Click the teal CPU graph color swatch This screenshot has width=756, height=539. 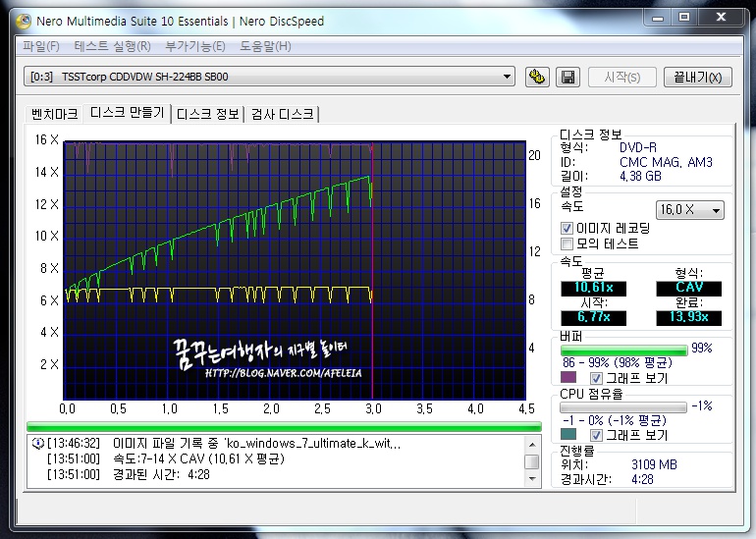click(x=568, y=434)
